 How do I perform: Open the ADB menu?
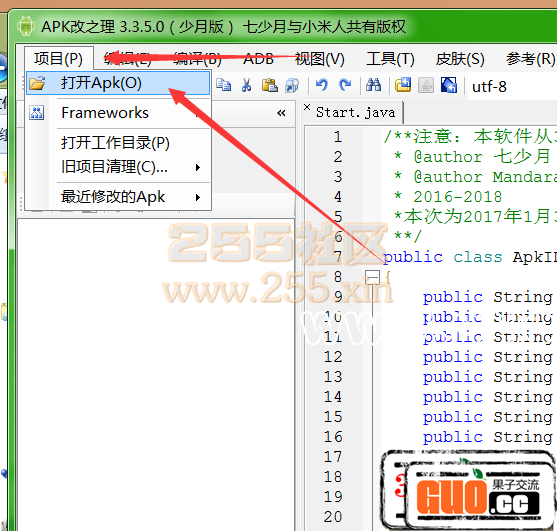click(x=258, y=59)
